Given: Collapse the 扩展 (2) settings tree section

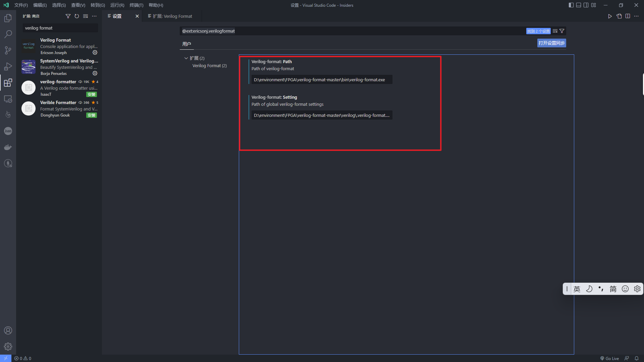Looking at the screenshot, I should 186,58.
